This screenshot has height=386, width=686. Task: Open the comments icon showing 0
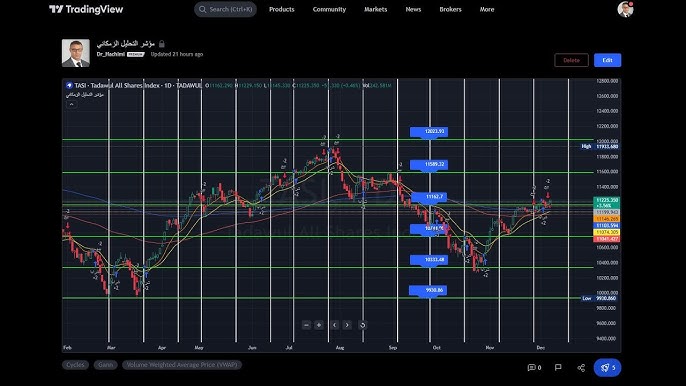534,368
